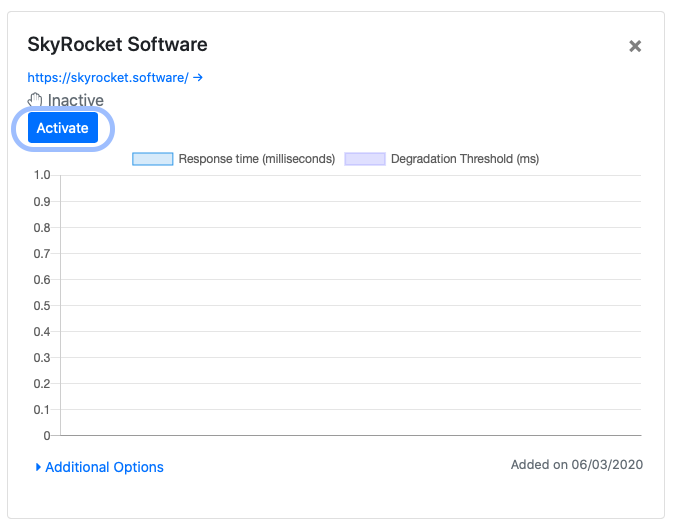This screenshot has width=675, height=528.
Task: Click the 1.0 y-axis label
Action: click(x=42, y=175)
